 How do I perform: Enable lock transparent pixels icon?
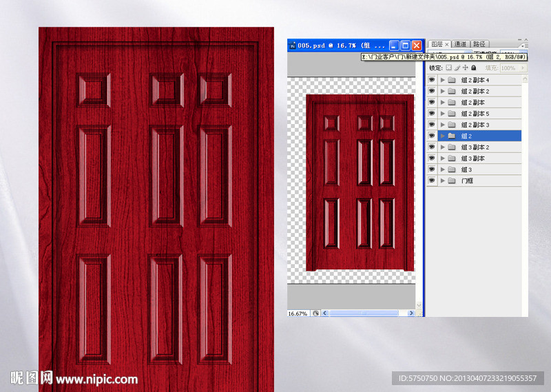tap(449, 68)
